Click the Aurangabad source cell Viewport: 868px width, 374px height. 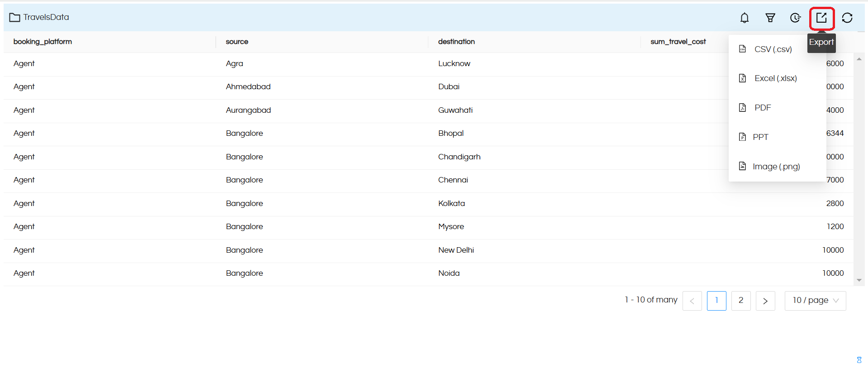pyautogui.click(x=248, y=110)
